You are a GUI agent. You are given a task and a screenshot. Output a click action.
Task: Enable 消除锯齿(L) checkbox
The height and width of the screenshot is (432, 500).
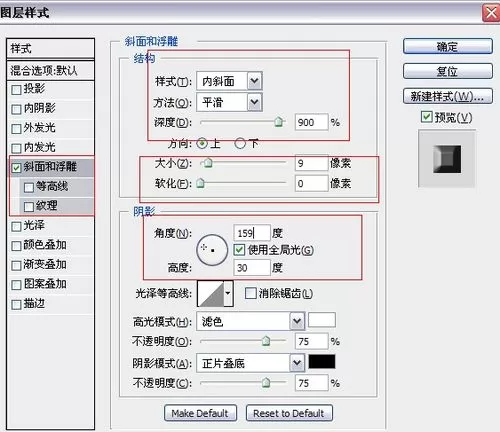click(x=250, y=293)
